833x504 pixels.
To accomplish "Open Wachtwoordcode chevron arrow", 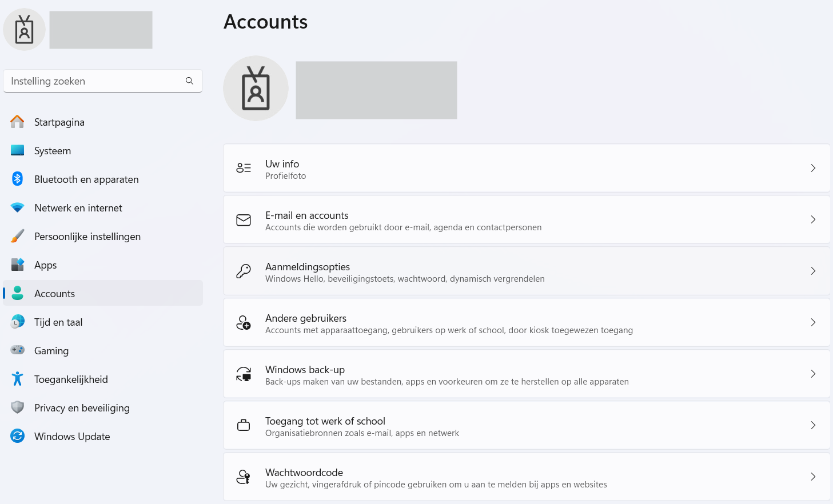I will coord(812,477).
